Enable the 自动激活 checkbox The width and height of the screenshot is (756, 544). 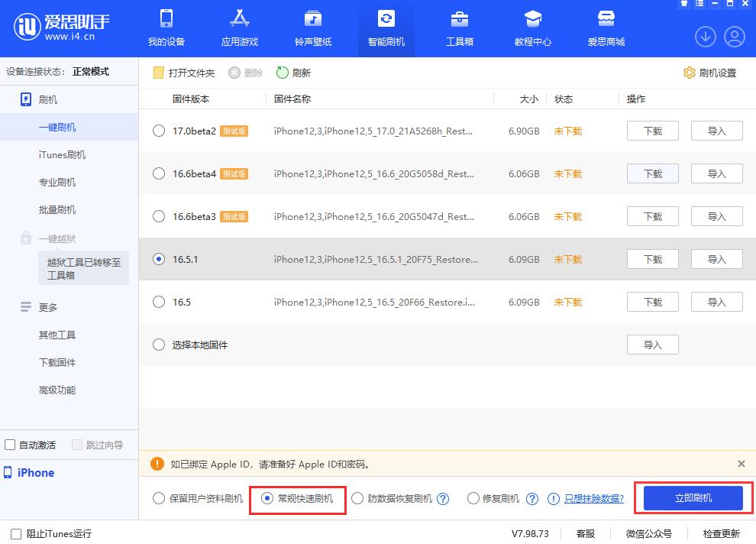pos(10,444)
